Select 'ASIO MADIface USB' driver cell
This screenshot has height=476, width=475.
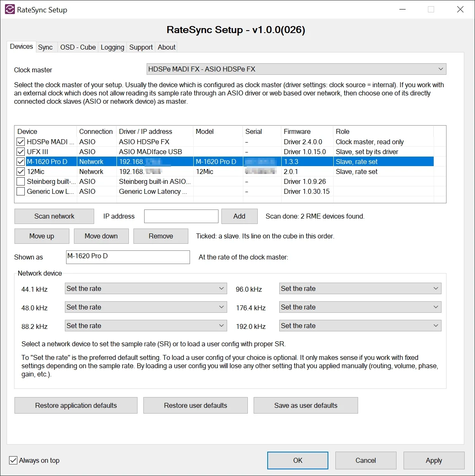[155, 152]
